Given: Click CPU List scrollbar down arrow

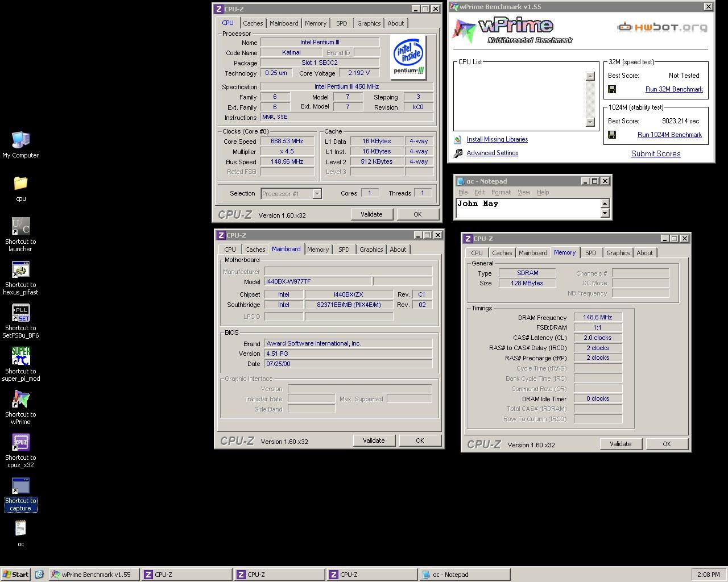Looking at the screenshot, I should click(590, 122).
